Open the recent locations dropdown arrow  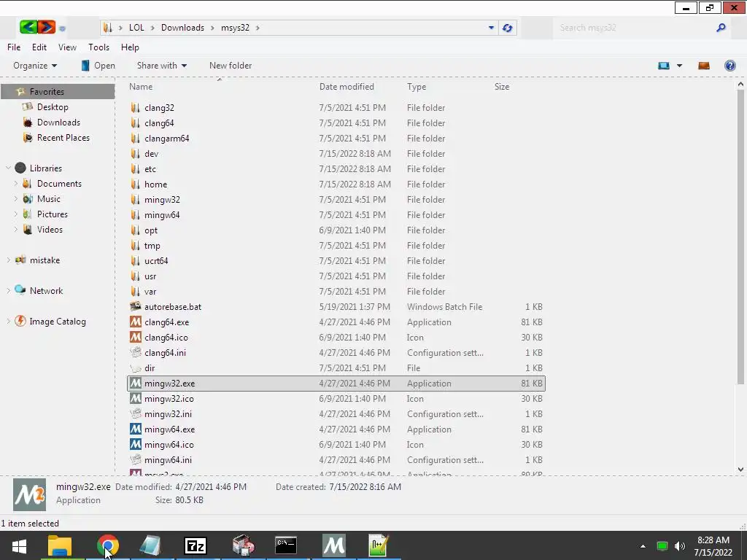point(62,28)
